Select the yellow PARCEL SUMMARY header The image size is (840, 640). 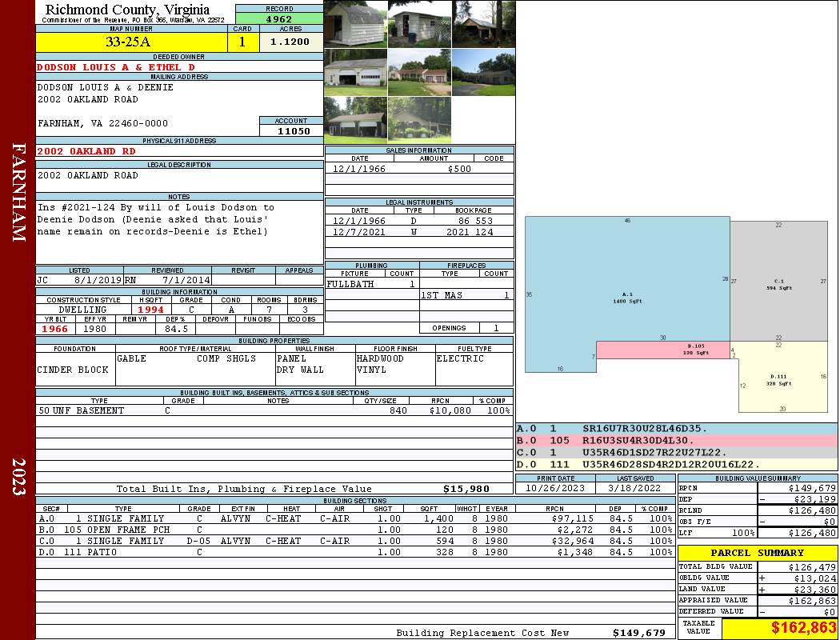point(757,553)
